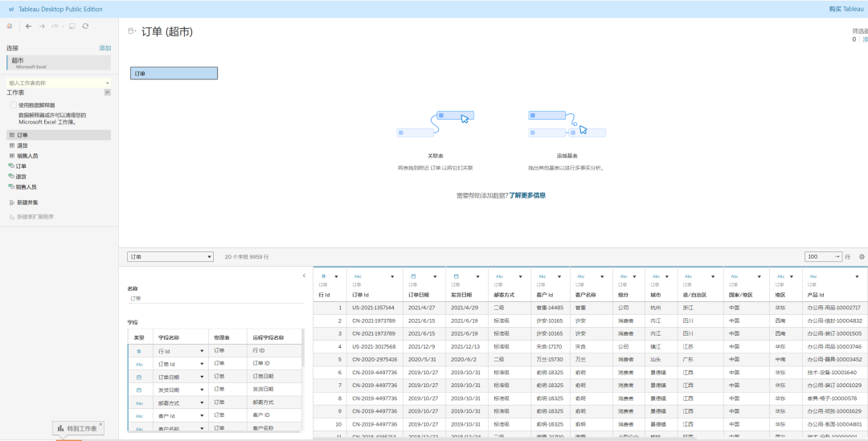Refresh the data source with the circular arrow

(x=85, y=26)
